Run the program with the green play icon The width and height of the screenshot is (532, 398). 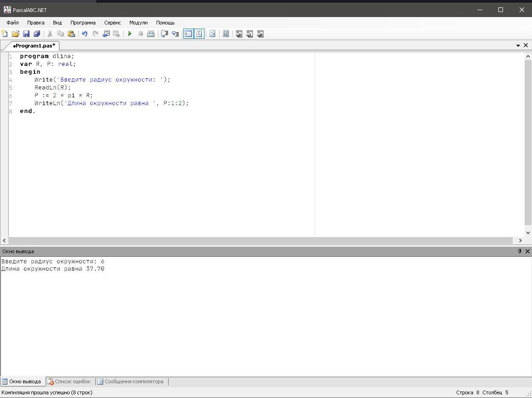click(130, 34)
